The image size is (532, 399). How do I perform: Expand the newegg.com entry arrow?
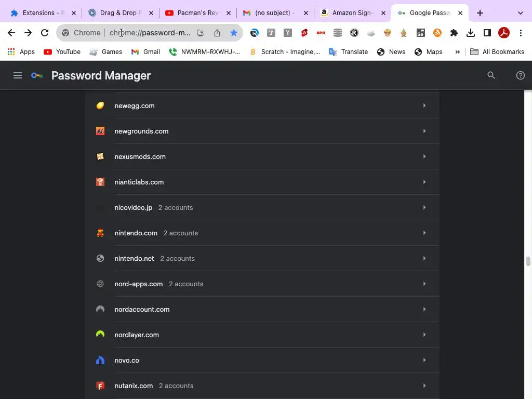click(424, 105)
